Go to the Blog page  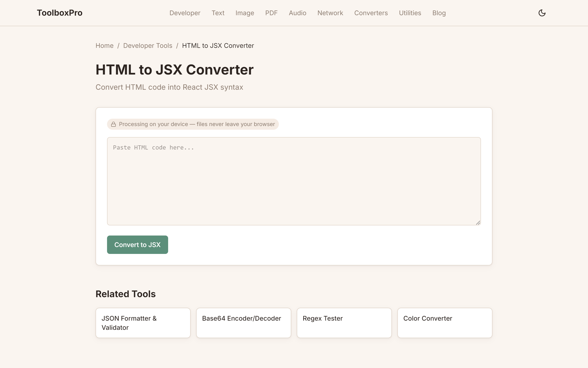point(439,13)
